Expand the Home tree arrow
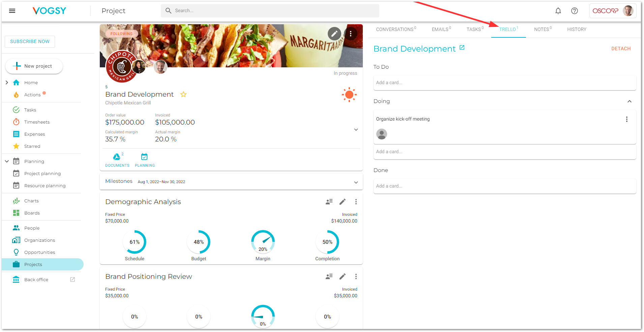Viewport: 644px width, 332px height. [x=7, y=82]
